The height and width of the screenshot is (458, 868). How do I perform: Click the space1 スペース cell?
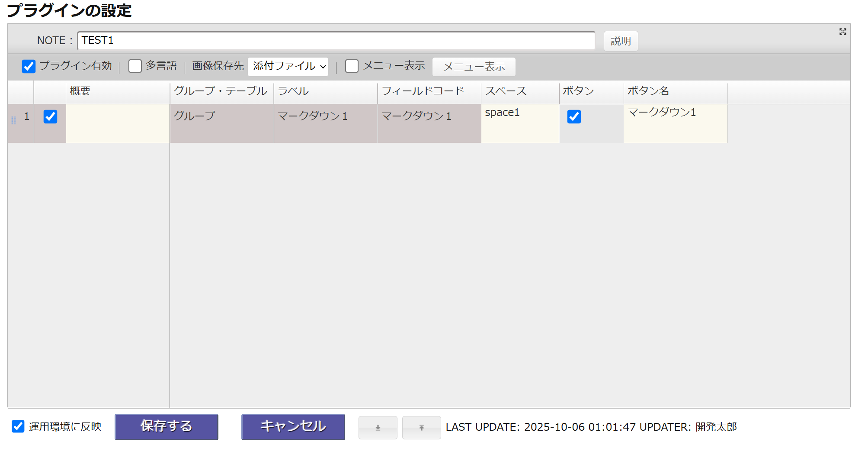520,123
